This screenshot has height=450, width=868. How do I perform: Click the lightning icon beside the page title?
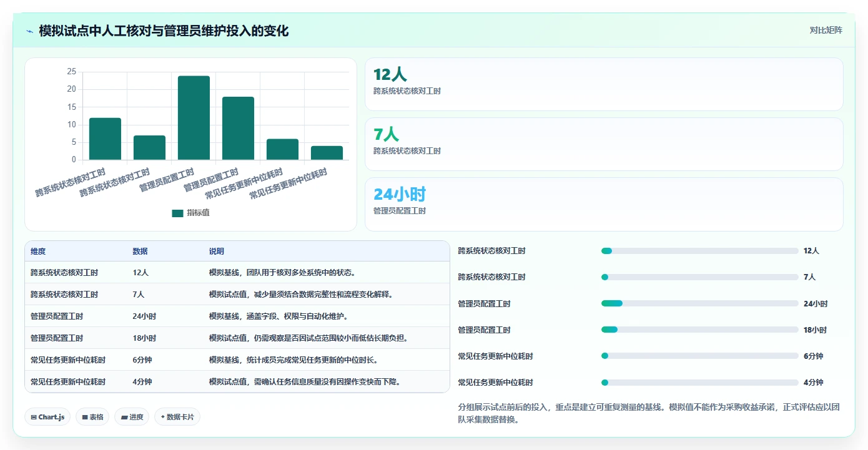(x=30, y=31)
